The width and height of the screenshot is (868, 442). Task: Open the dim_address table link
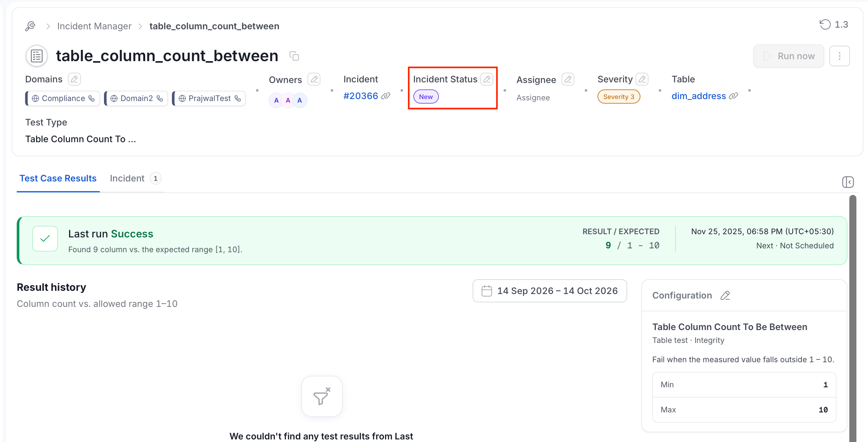coord(699,96)
